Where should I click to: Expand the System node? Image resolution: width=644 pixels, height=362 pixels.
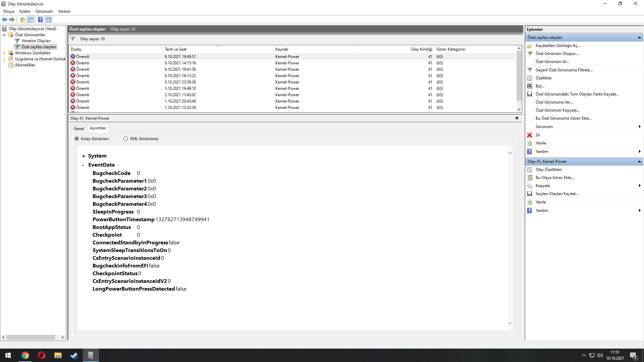coord(84,156)
